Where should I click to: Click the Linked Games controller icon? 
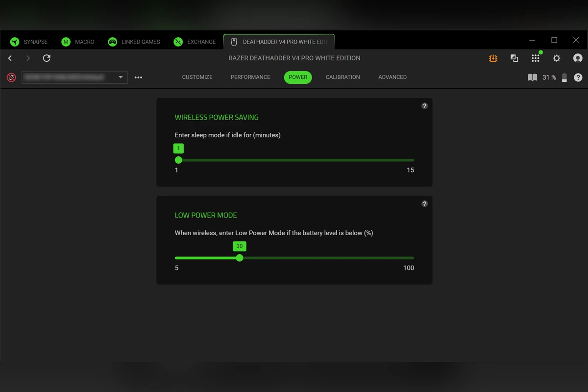[x=113, y=42]
